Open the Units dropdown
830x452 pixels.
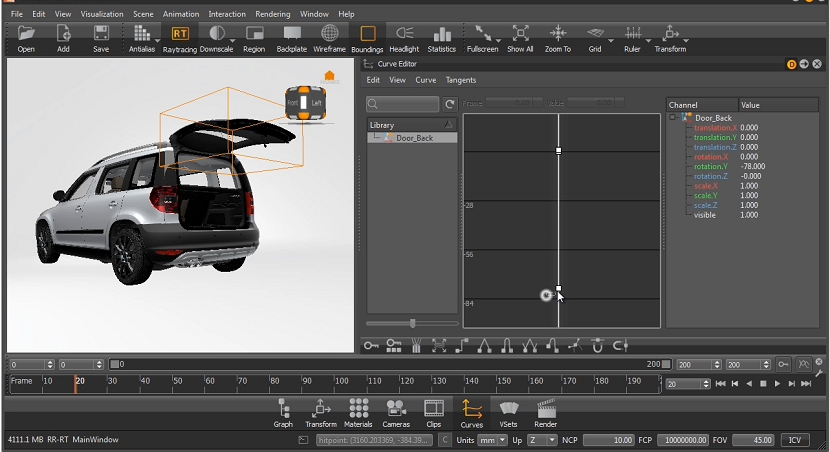tap(493, 440)
